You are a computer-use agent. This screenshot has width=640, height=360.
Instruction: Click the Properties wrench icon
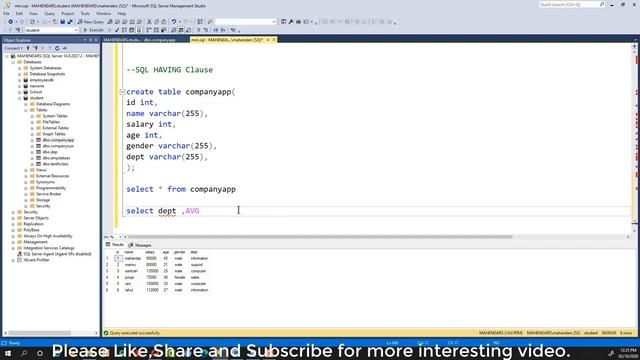(x=291, y=22)
